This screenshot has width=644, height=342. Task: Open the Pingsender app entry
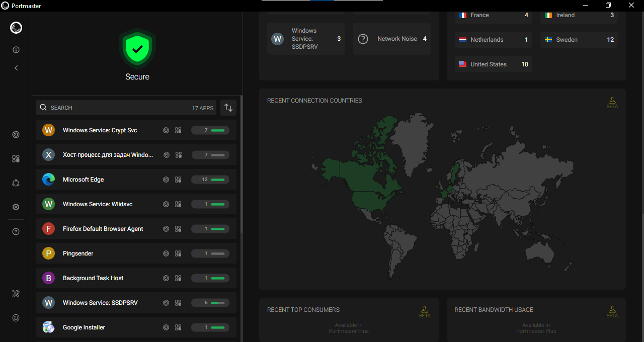coord(136,253)
